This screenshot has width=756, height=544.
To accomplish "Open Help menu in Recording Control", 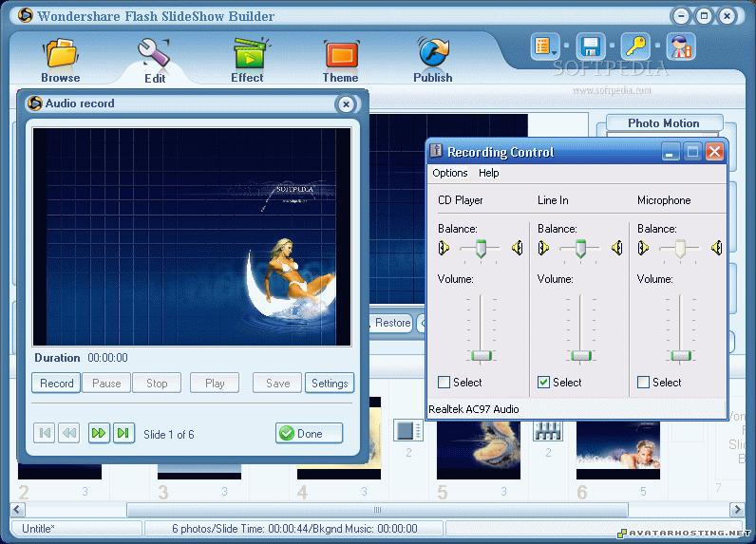I will pos(489,173).
